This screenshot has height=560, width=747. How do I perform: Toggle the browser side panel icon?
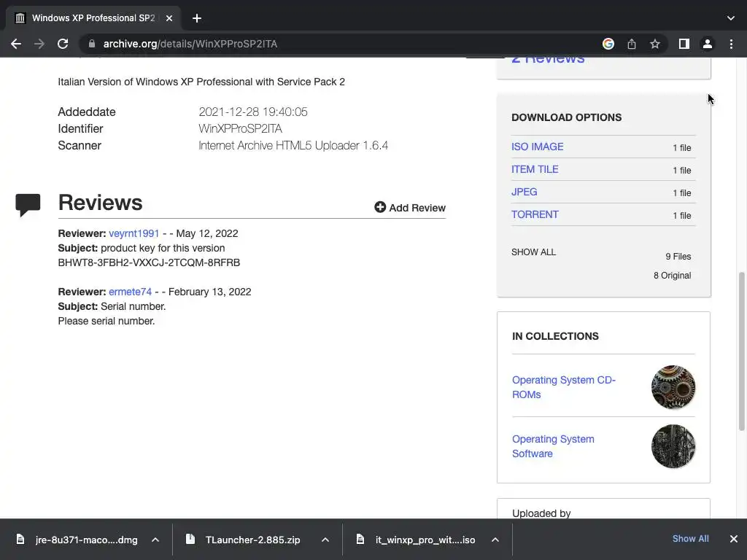(684, 44)
